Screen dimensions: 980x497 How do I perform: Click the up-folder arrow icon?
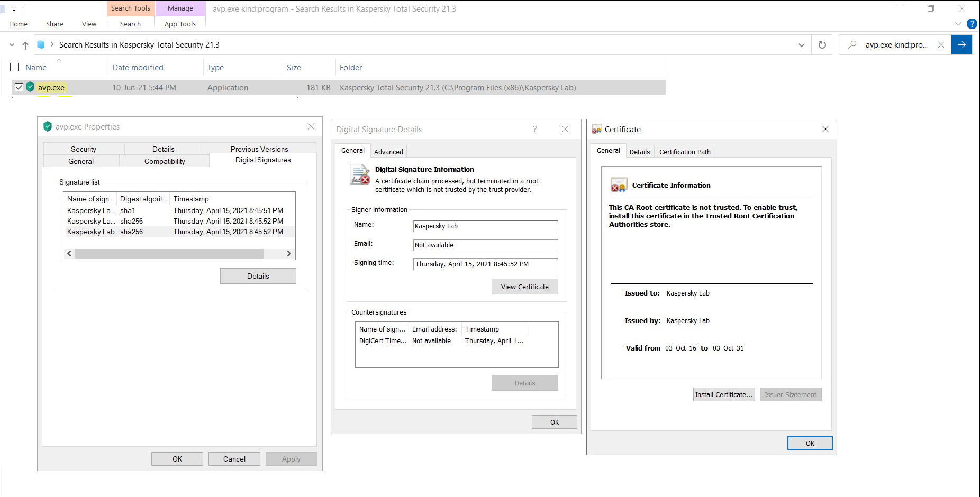pos(25,45)
